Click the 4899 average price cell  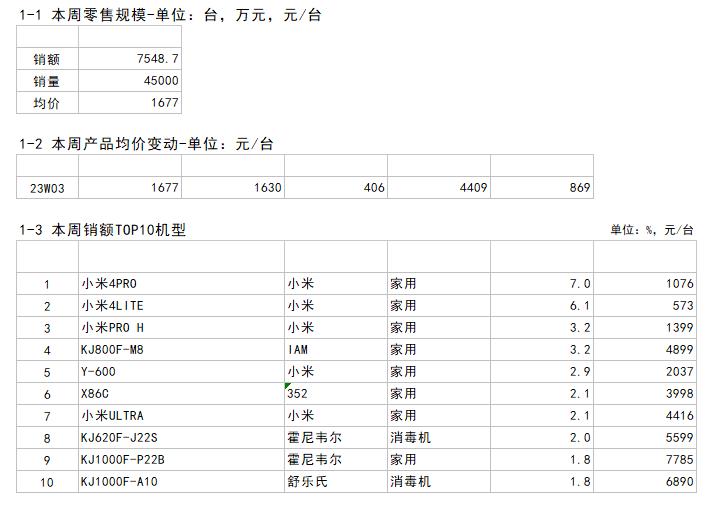[x=645, y=349]
